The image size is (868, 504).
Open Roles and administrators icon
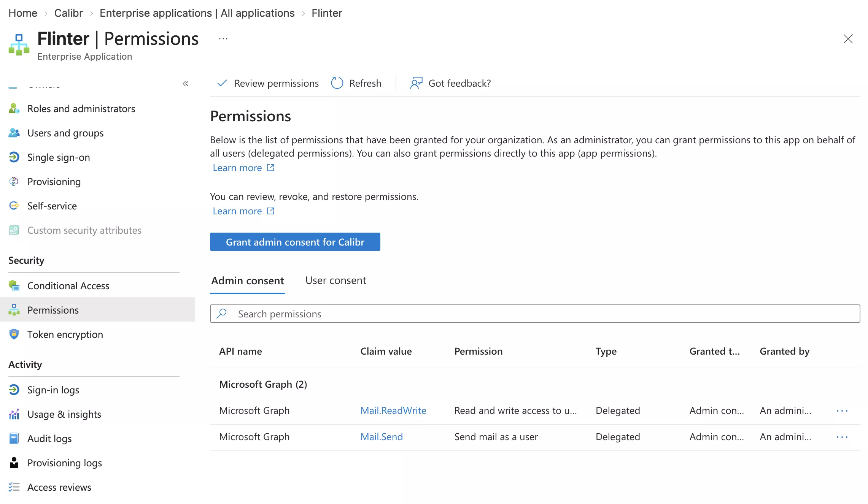tap(14, 109)
